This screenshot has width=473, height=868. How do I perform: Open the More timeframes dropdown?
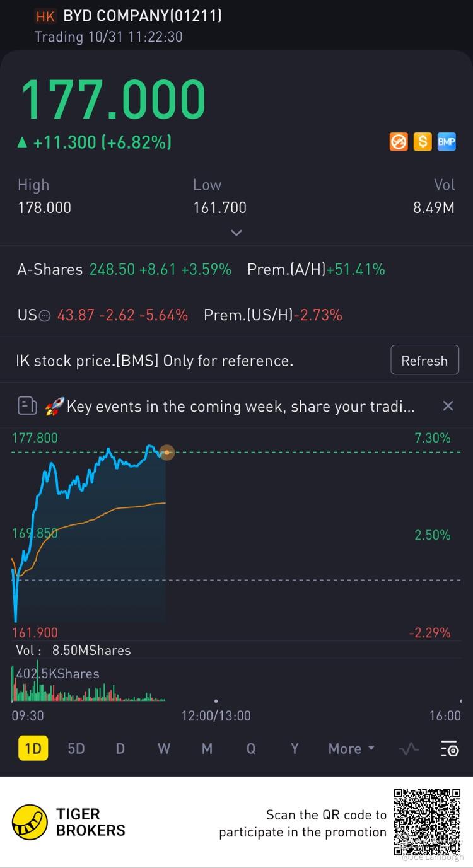(x=351, y=749)
